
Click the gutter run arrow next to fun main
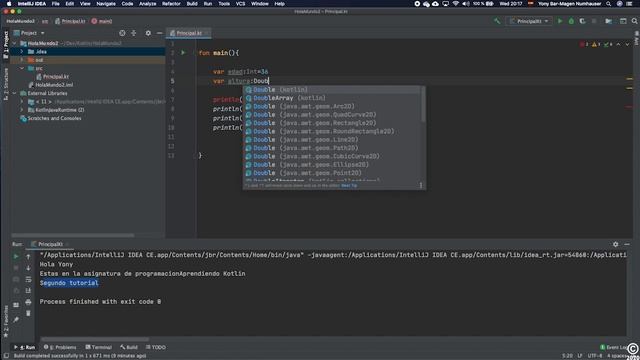pos(183,53)
